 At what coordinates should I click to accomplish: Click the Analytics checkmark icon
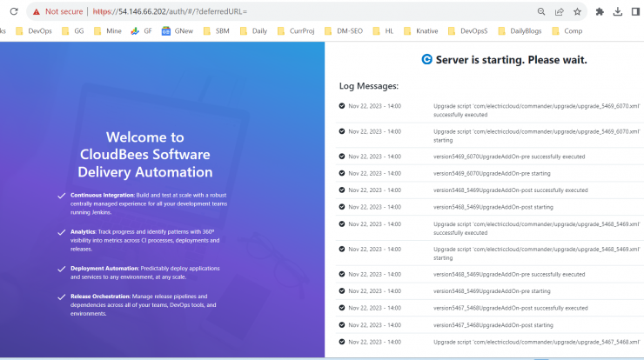(x=62, y=232)
